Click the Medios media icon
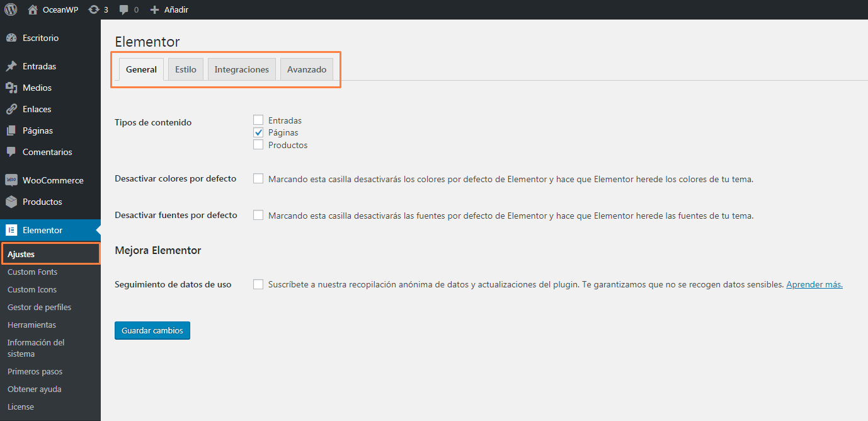 (x=11, y=88)
